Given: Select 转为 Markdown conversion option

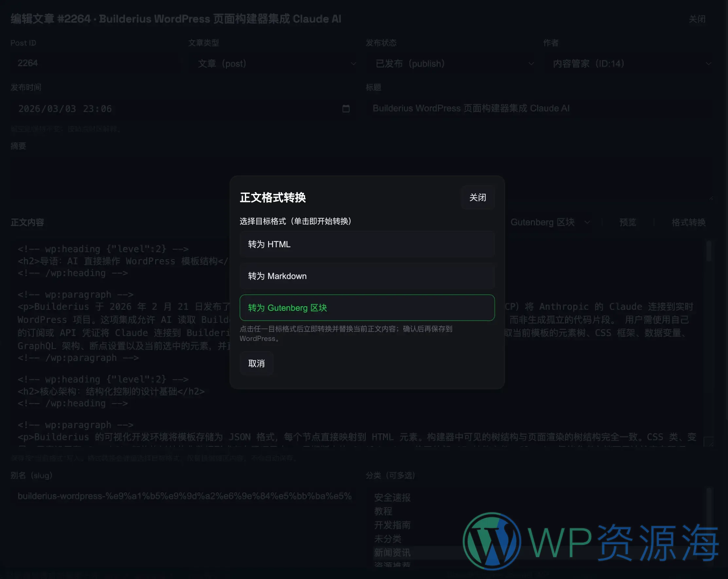Looking at the screenshot, I should tap(367, 276).
